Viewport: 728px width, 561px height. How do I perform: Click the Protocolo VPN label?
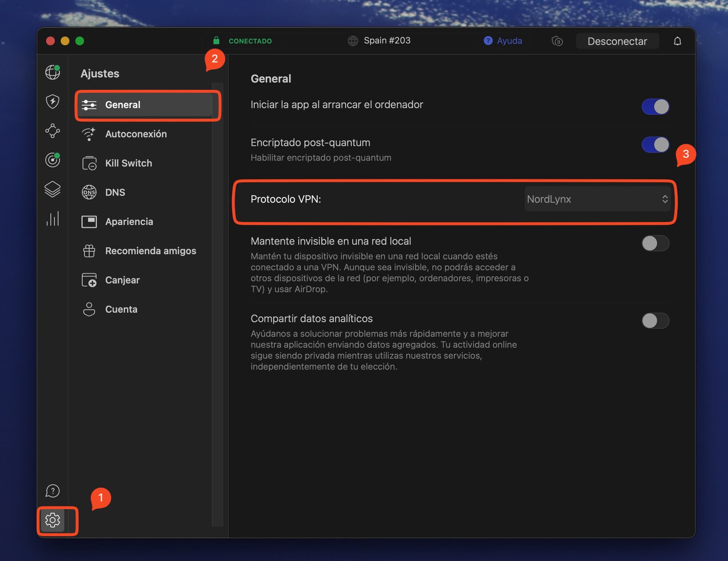click(286, 199)
